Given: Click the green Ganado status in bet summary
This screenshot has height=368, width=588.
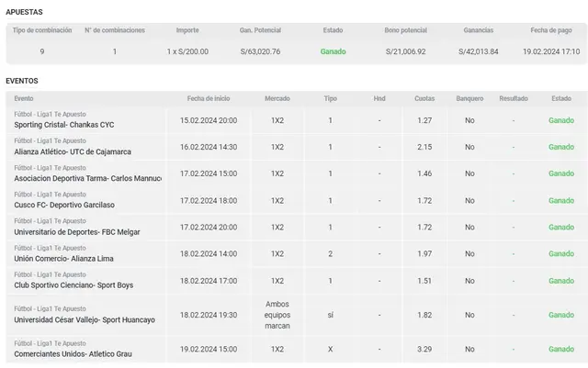Looking at the screenshot, I should 333,51.
